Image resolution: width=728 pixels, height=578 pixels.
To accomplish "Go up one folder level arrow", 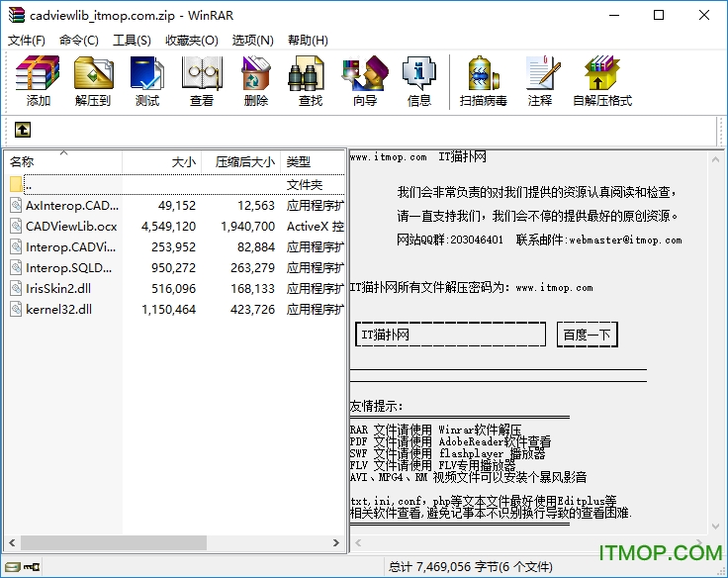I will 23,130.
